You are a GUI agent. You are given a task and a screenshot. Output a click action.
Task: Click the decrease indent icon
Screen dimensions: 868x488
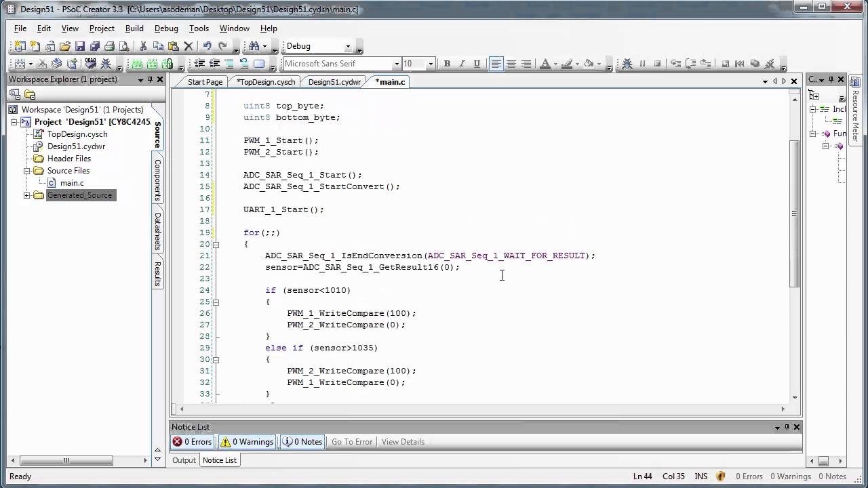(199, 64)
